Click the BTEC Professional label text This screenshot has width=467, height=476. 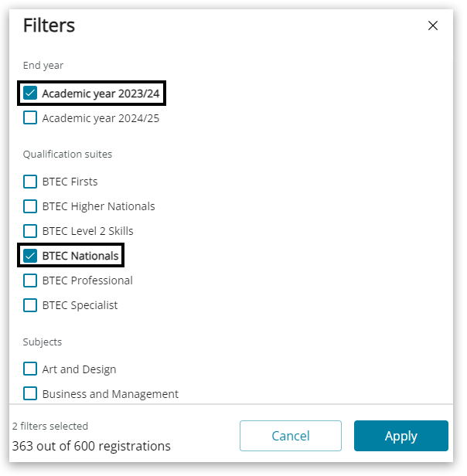[x=87, y=280]
